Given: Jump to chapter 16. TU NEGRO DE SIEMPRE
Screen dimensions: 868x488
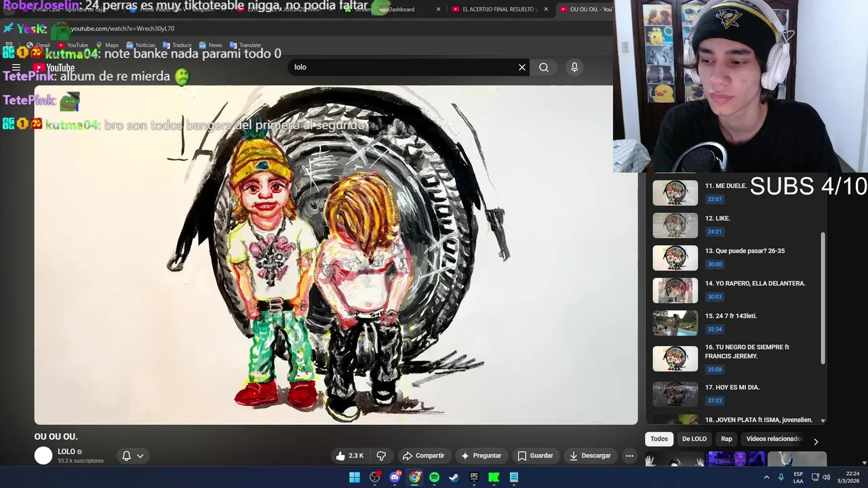Looking at the screenshot, I should [x=736, y=358].
